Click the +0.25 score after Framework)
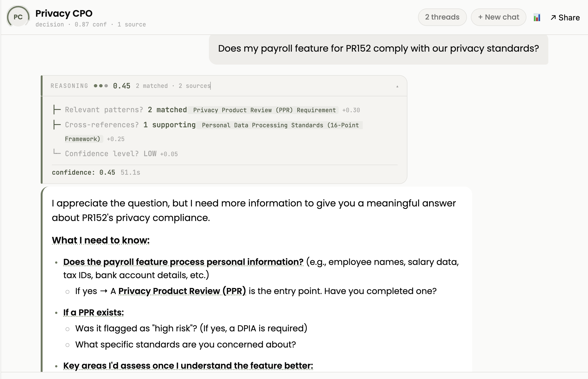This screenshot has height=379, width=588. click(116, 139)
